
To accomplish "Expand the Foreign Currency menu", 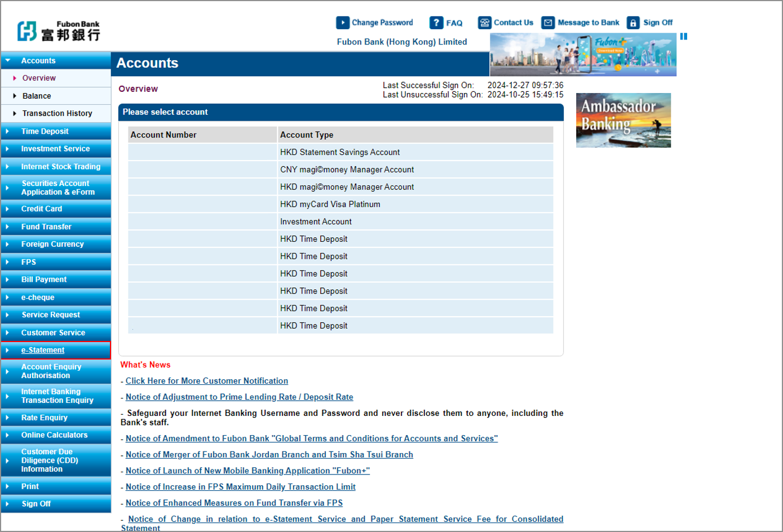I will tap(56, 245).
